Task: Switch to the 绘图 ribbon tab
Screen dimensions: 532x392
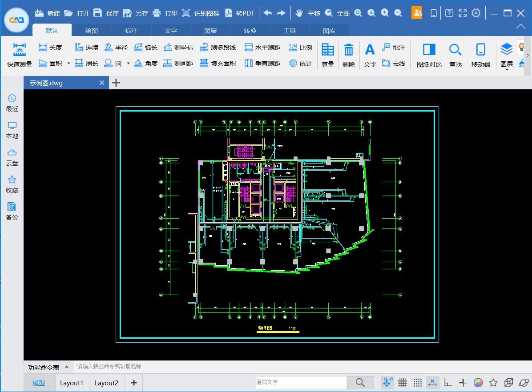Action: click(92, 31)
